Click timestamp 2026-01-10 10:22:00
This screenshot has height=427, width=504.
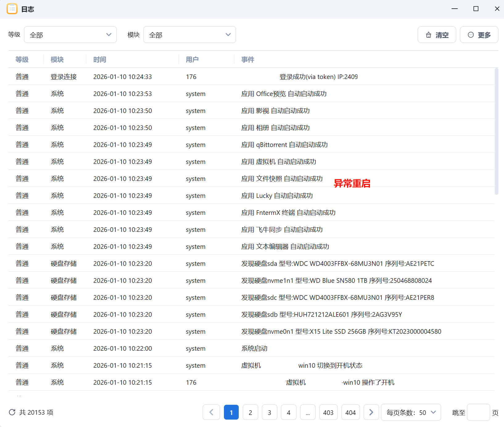[122, 348]
